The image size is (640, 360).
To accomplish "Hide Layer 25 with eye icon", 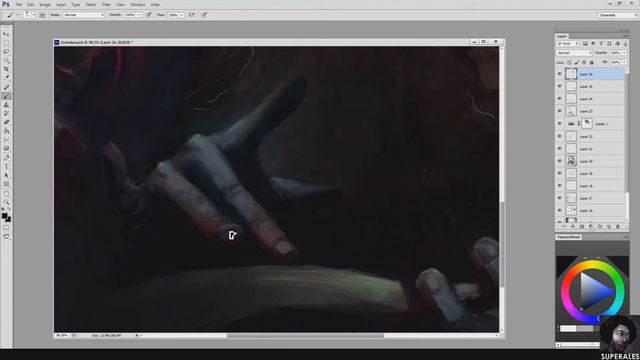I will click(560, 86).
